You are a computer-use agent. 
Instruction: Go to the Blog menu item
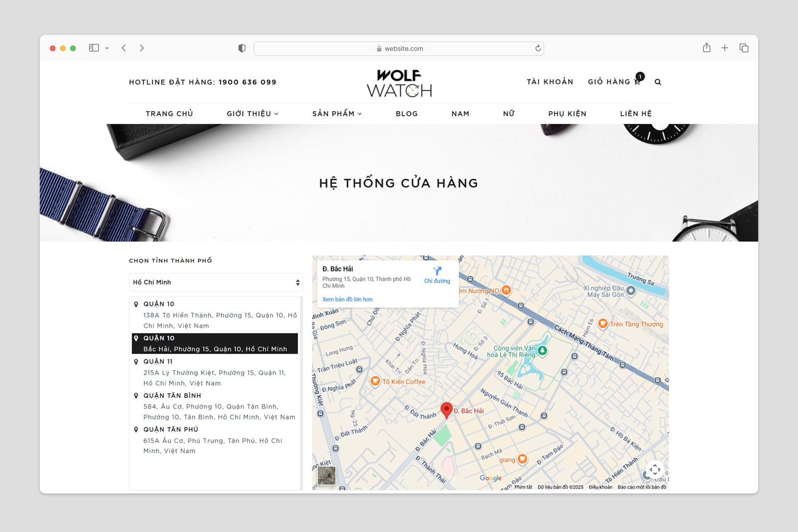click(x=406, y=114)
